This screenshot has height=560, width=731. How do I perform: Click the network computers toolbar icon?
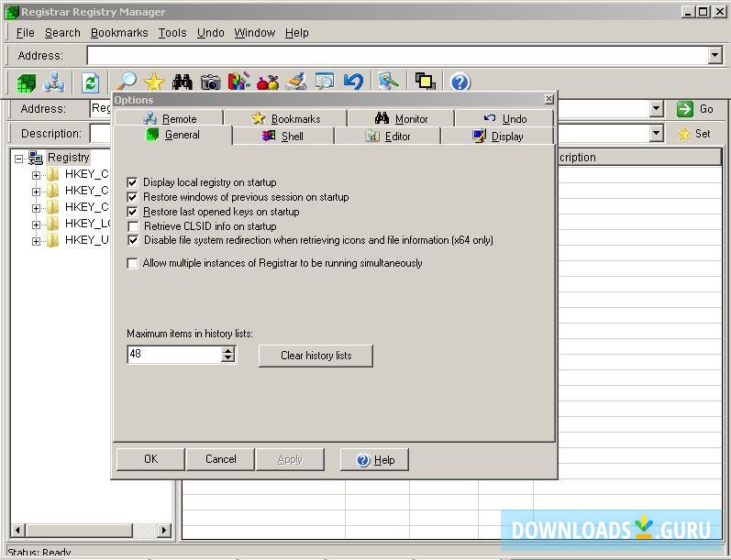54,82
